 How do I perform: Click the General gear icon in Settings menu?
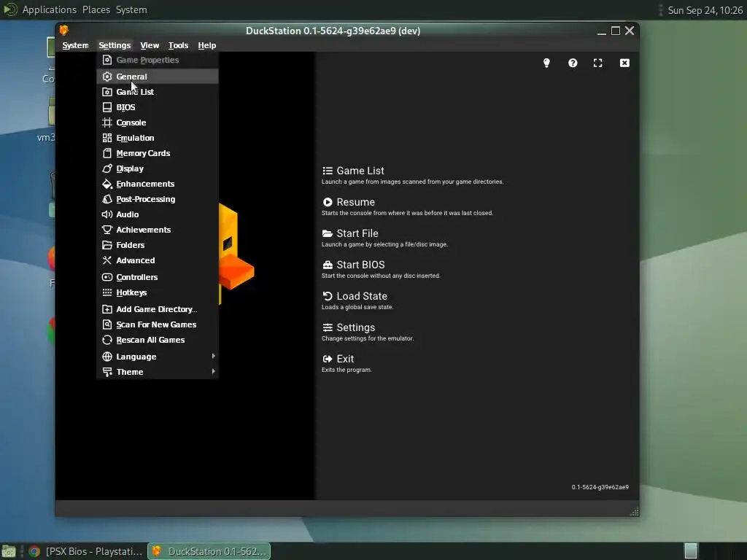coord(107,76)
